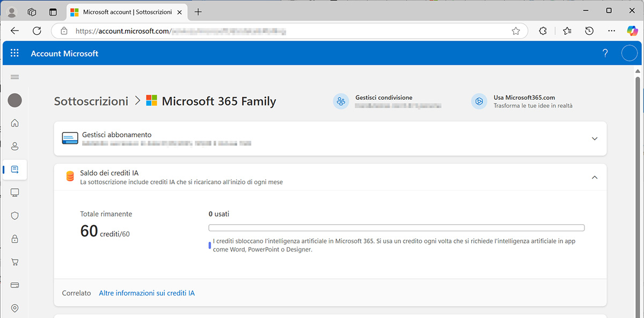Go to Sottoscrizioni in the breadcrumb
Viewport: 644px width, 318px height.
91,101
